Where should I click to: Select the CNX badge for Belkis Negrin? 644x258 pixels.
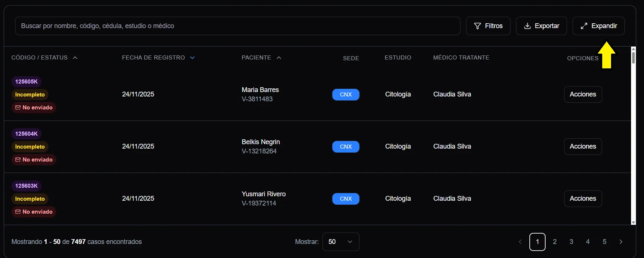pyautogui.click(x=345, y=147)
